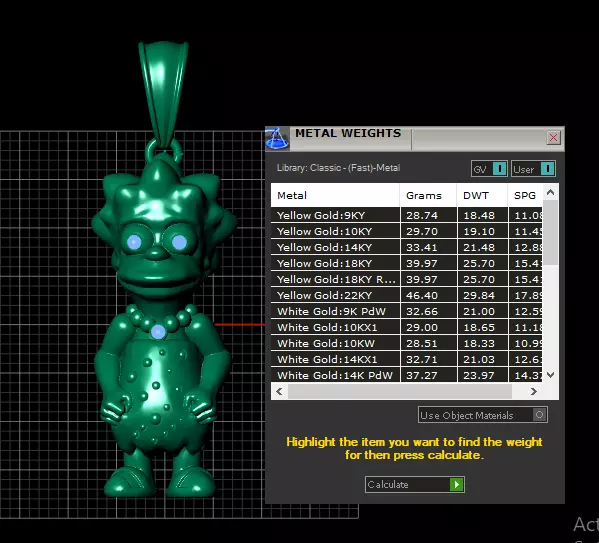The height and width of the screenshot is (543, 599).
Task: Click the horizontal scroll left arrow
Action: [x=279, y=391]
